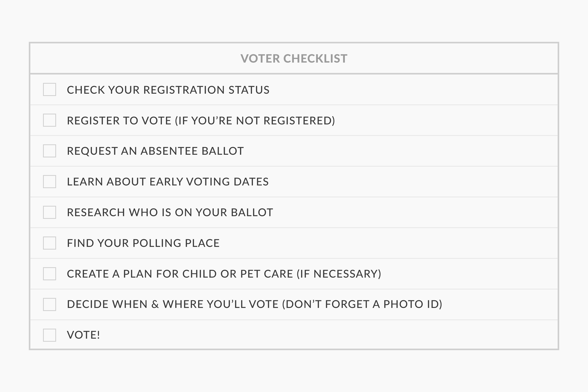The width and height of the screenshot is (588, 392).
Task: Select the 'Find your polling place' checkbox
Action: coord(50,243)
